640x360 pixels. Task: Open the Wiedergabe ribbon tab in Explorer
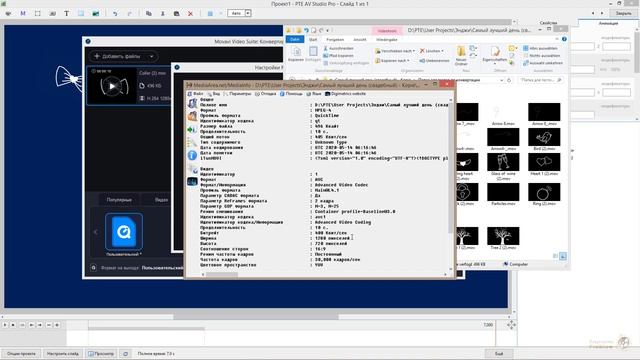(x=387, y=40)
